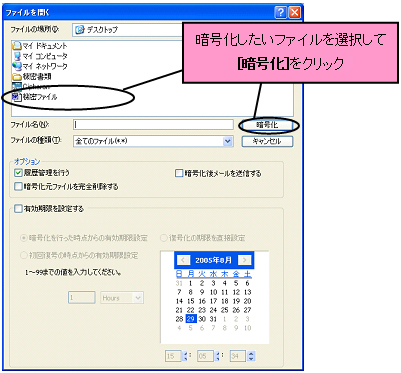Click the ファイル名 input field

pos(153,124)
